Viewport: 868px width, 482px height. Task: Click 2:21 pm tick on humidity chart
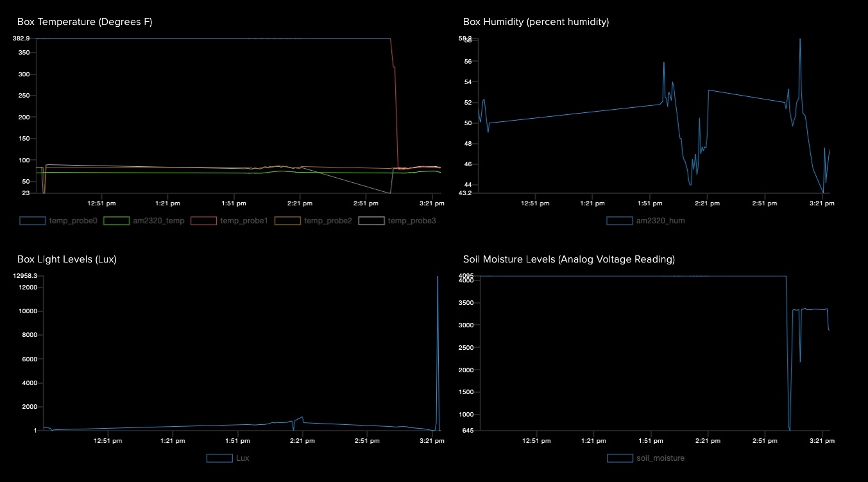click(x=708, y=203)
